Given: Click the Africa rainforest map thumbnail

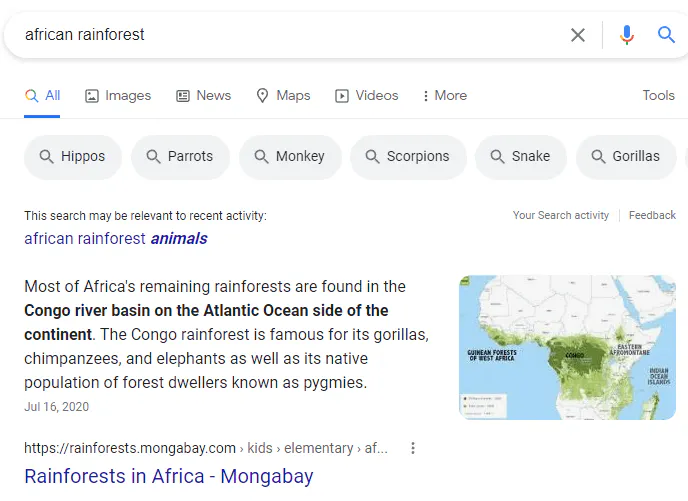Looking at the screenshot, I should coord(567,347).
